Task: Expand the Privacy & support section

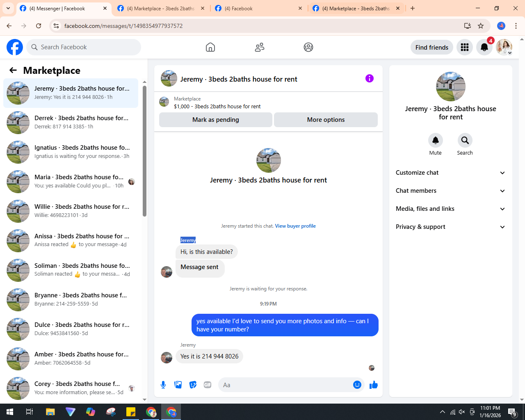Action: tap(451, 227)
